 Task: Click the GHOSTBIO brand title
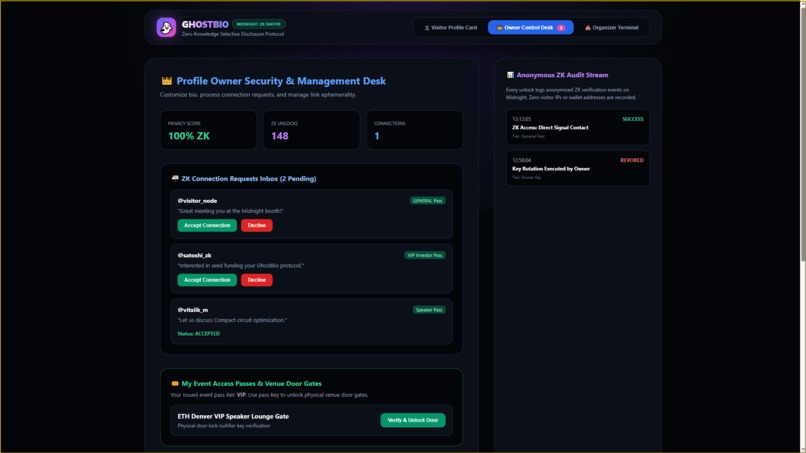tap(205, 24)
